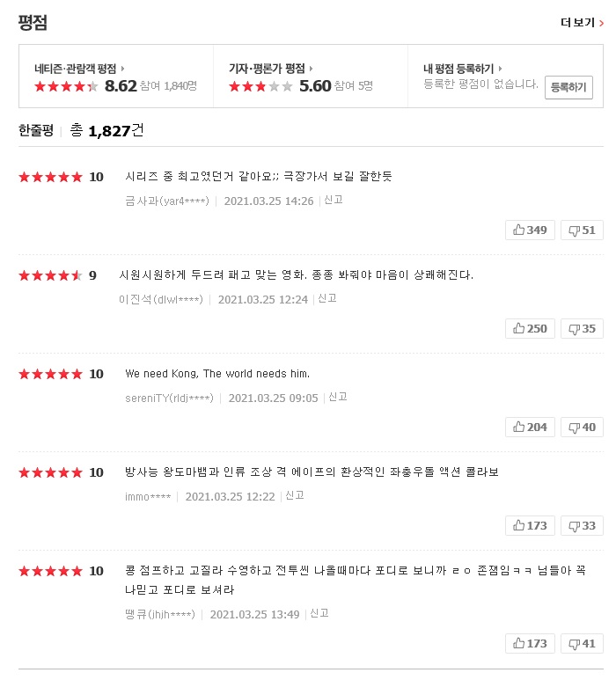Click thumbs down showing 41 dislikes
This screenshot has width=616, height=680.
582,643
